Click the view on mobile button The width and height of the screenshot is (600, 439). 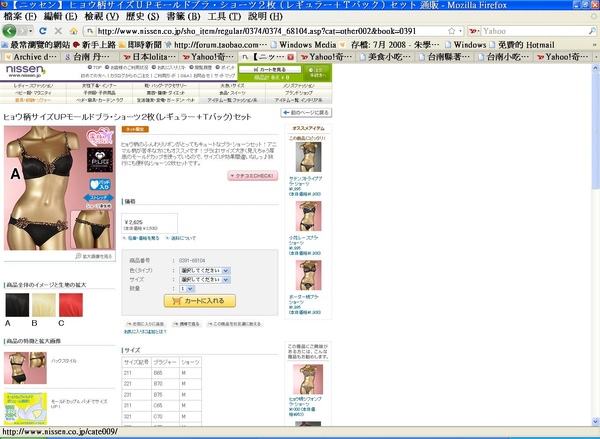coord(187,324)
